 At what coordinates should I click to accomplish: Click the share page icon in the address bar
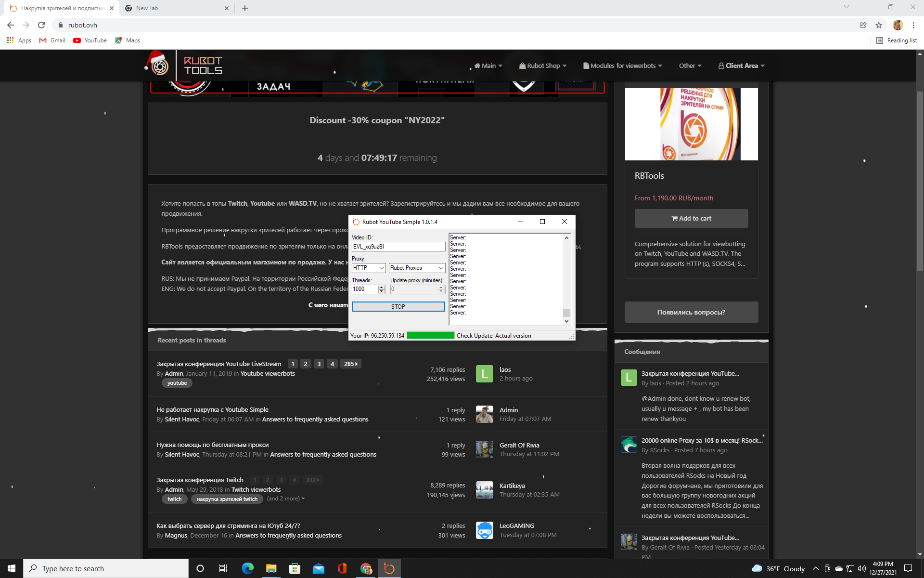point(863,25)
